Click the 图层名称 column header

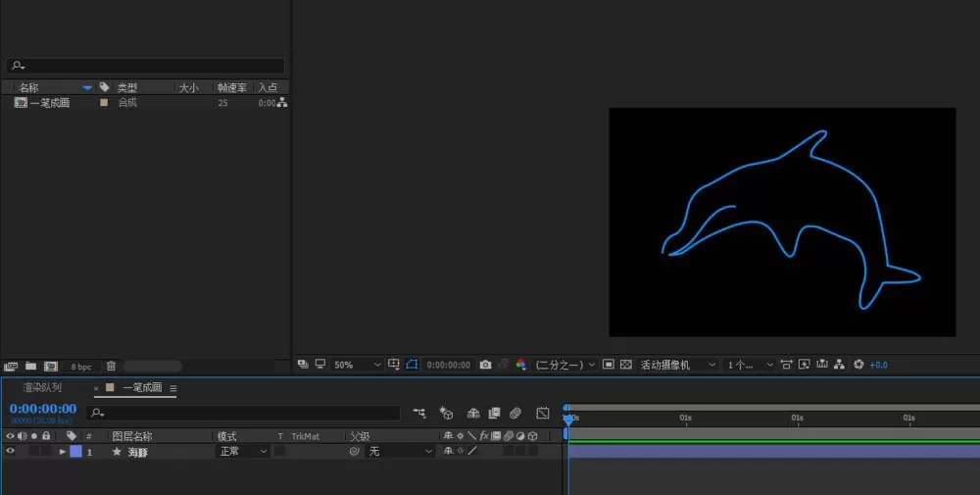(132, 436)
